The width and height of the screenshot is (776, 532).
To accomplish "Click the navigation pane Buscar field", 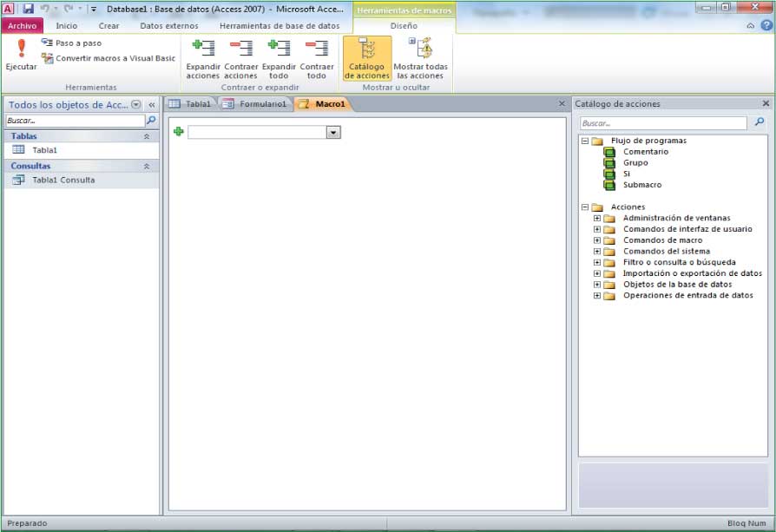I will tap(76, 121).
